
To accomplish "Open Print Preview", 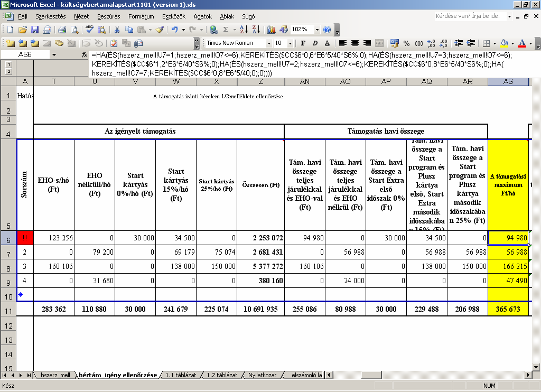I will coord(74,30).
